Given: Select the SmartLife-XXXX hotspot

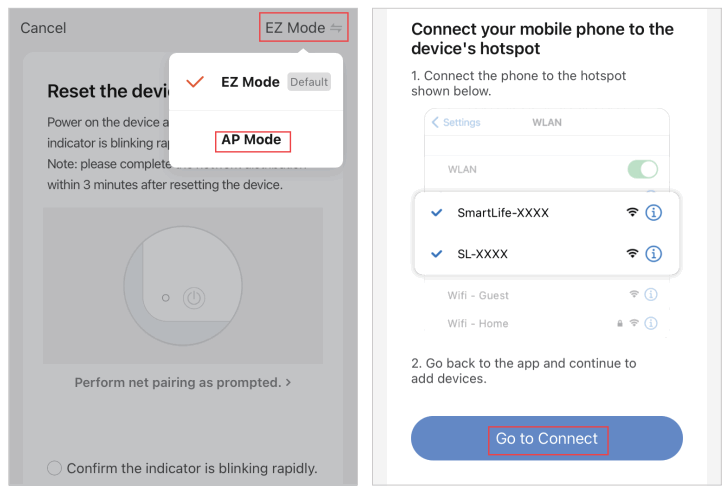Looking at the screenshot, I should point(503,212).
